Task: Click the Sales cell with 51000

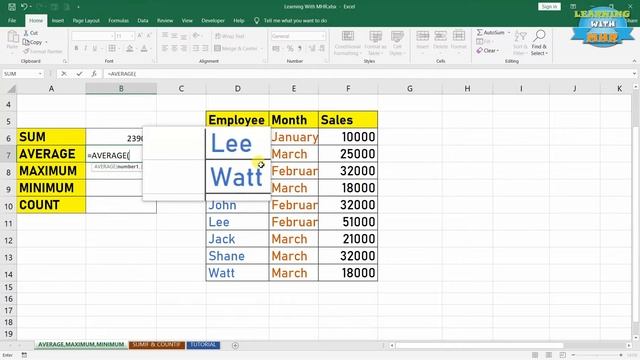Action: [348, 222]
